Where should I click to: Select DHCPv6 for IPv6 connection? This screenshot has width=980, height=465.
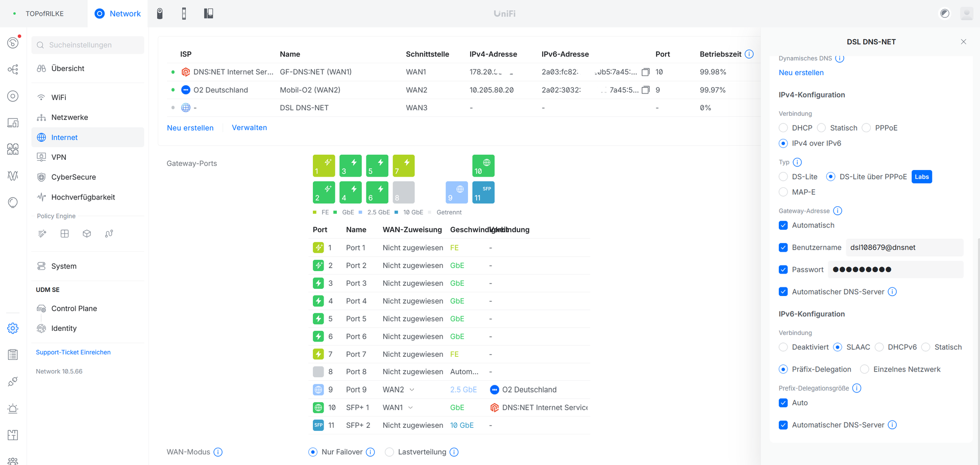coord(879,347)
